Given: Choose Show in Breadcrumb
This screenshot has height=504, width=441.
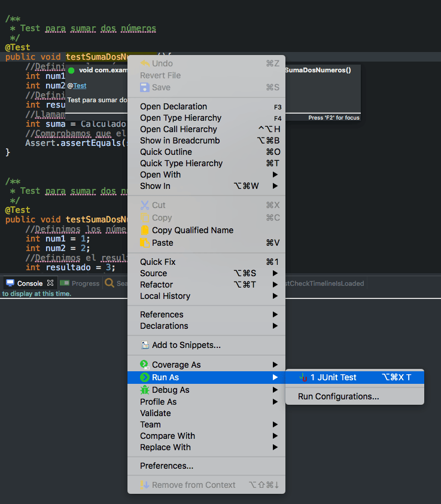Looking at the screenshot, I should (206, 140).
